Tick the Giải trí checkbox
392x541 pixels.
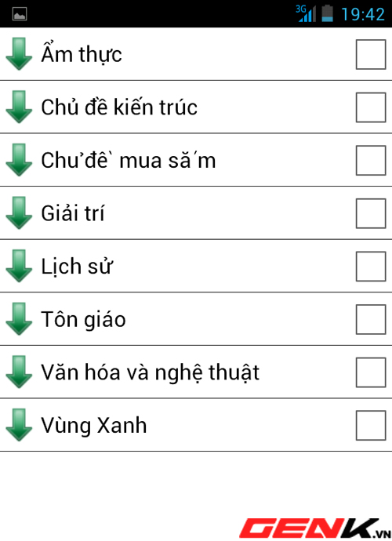tap(371, 213)
